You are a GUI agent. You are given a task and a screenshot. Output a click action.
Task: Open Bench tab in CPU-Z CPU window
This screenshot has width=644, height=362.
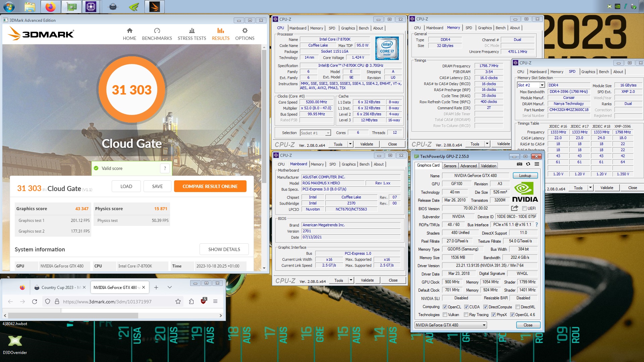364,28
